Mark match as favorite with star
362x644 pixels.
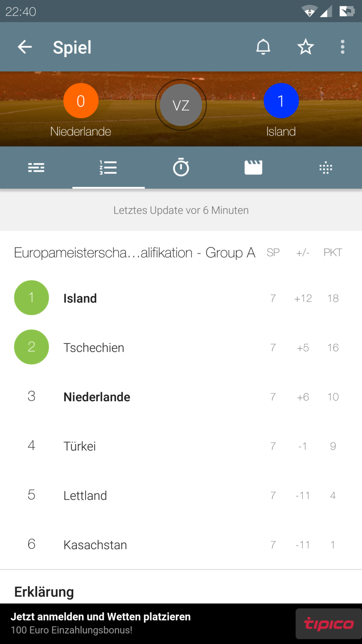[x=305, y=47]
